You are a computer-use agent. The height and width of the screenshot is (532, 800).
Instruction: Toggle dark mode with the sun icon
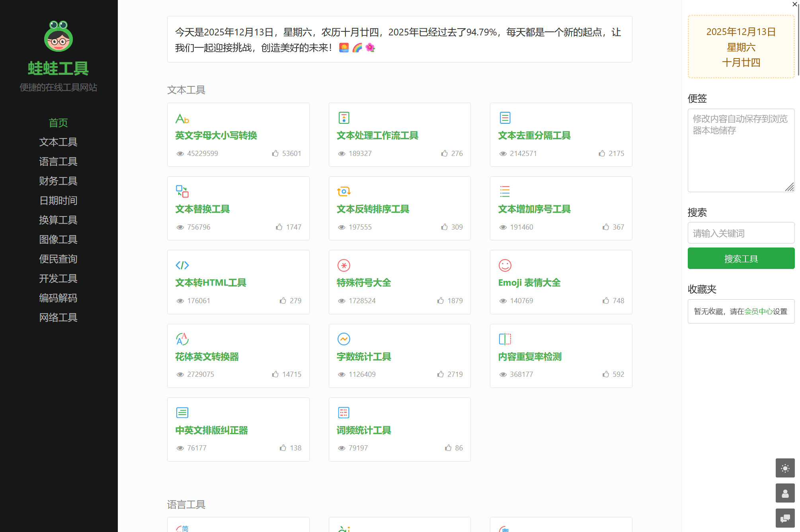tap(786, 468)
